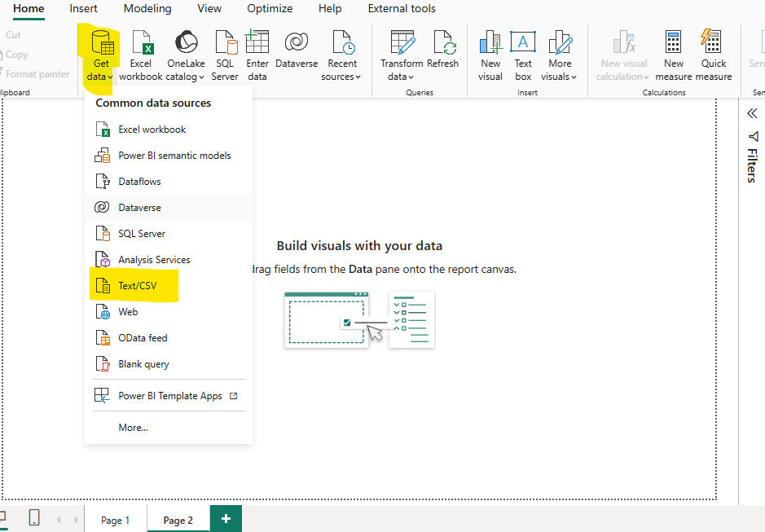Click the Cut command

pos(13,35)
